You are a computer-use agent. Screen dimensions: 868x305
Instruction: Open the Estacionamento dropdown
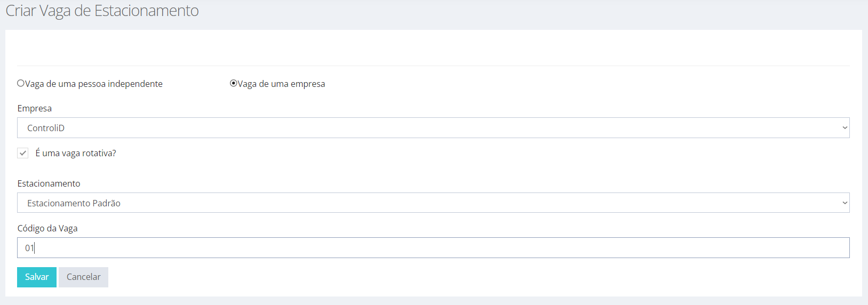pyautogui.click(x=433, y=203)
